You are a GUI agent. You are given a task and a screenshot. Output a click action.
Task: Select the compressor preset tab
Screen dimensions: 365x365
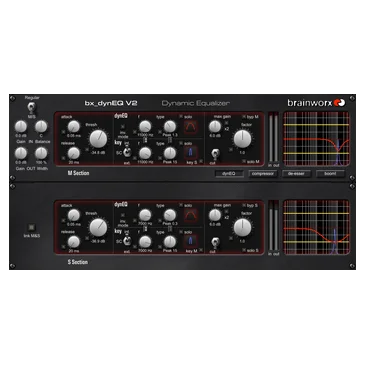click(263, 174)
